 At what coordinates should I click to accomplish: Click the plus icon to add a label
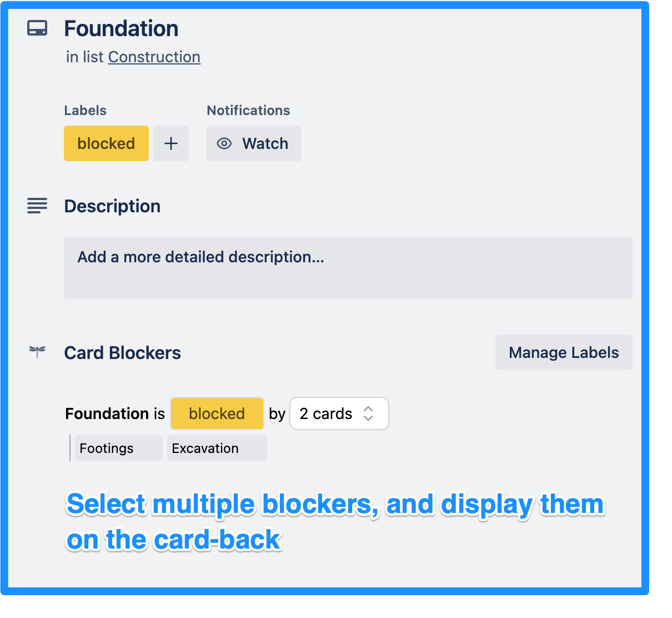[170, 143]
